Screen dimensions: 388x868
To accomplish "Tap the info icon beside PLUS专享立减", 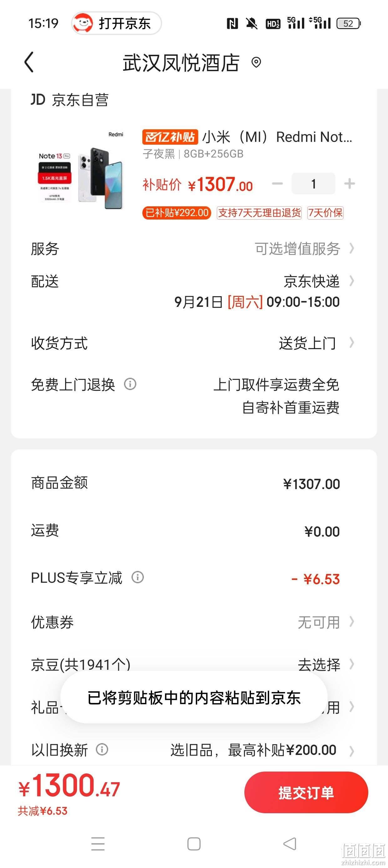I will click(137, 577).
